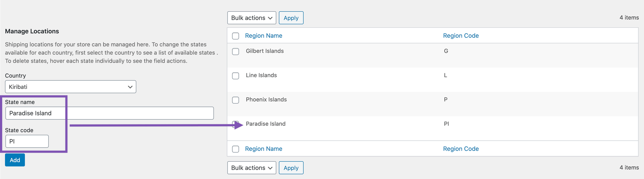Sort by Region Code in table header
Image resolution: width=644 pixels, height=179 pixels.
pyautogui.click(x=461, y=36)
